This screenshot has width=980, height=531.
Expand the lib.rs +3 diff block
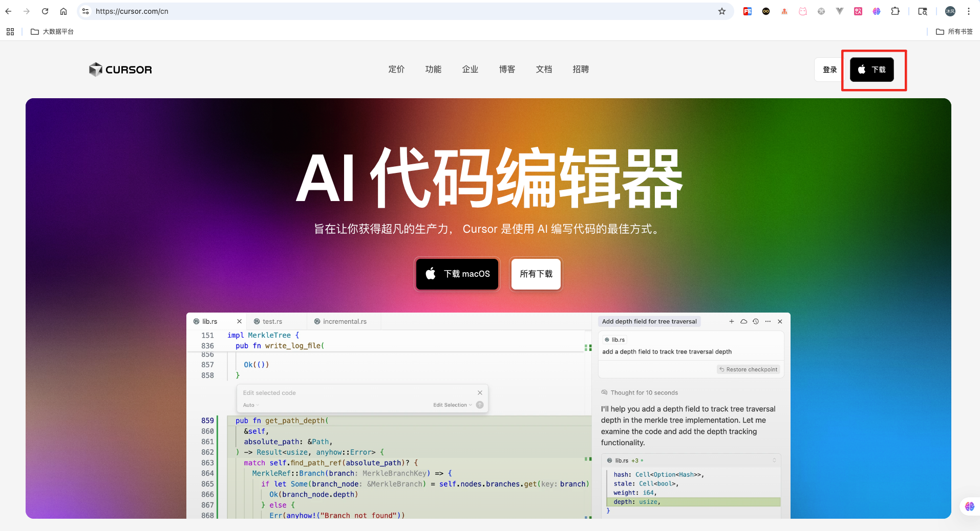774,460
